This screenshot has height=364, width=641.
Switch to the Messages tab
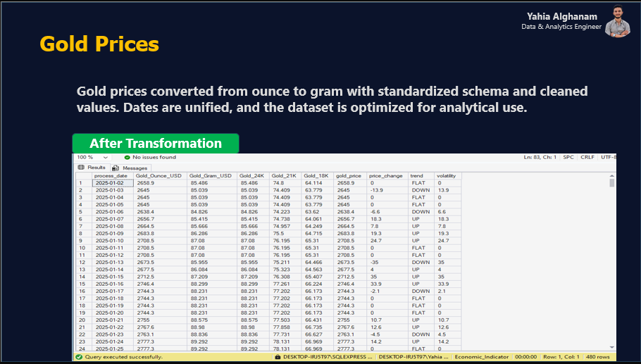130,168
